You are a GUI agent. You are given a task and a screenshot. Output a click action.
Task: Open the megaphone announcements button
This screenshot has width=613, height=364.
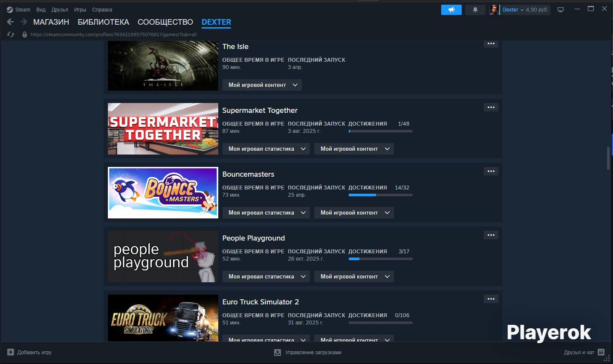451,9
